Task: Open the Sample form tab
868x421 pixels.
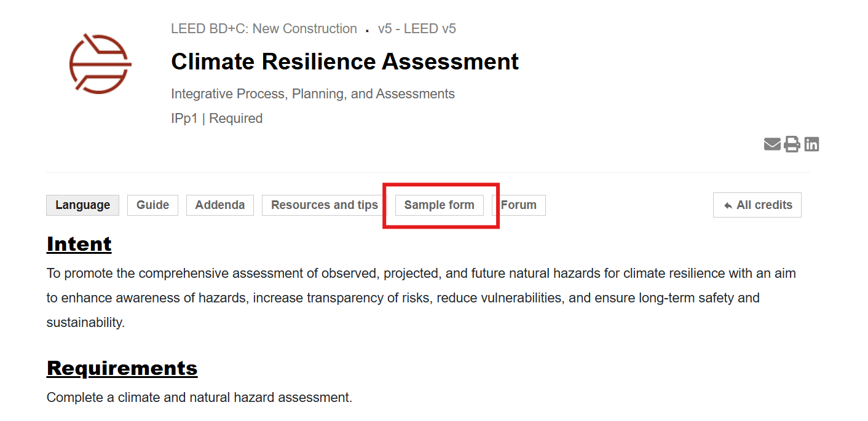Action: pos(439,205)
